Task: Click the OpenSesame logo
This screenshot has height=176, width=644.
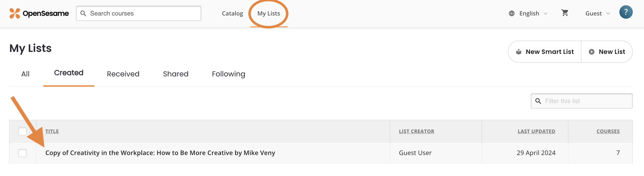Action: [x=39, y=13]
